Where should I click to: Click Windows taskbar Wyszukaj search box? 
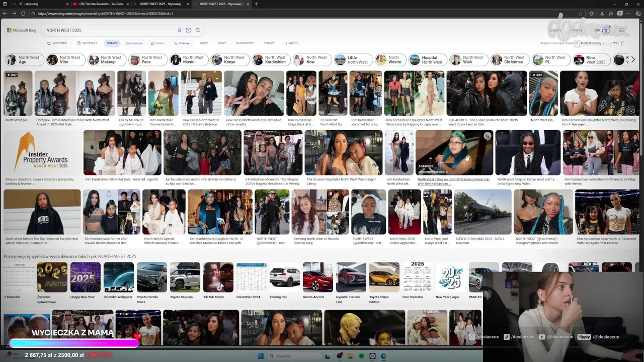coord(294,356)
